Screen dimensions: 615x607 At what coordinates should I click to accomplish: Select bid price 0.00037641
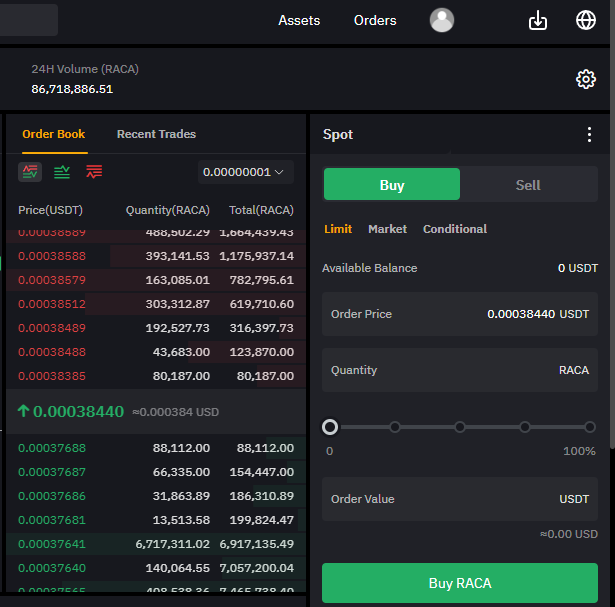coord(52,544)
